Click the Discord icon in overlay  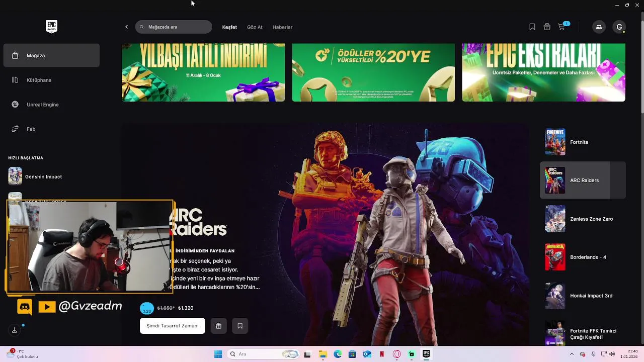25,307
